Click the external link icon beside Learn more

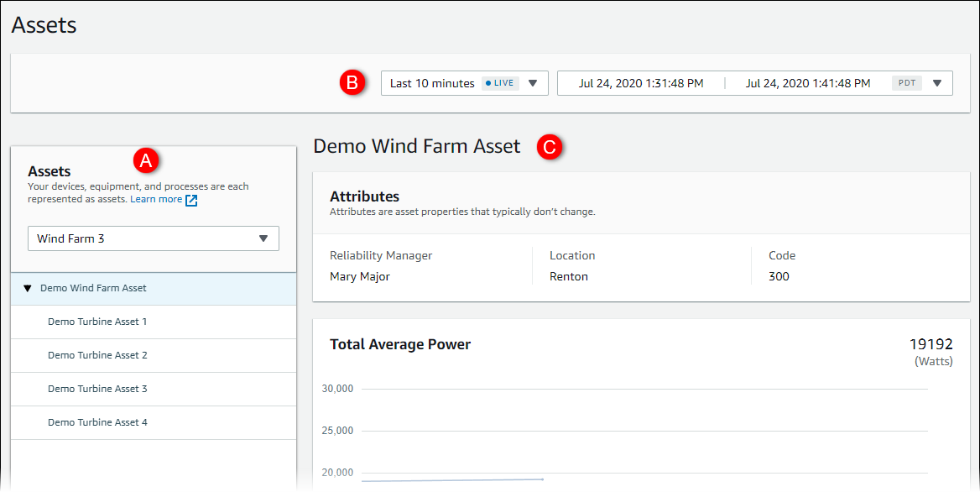(191, 200)
